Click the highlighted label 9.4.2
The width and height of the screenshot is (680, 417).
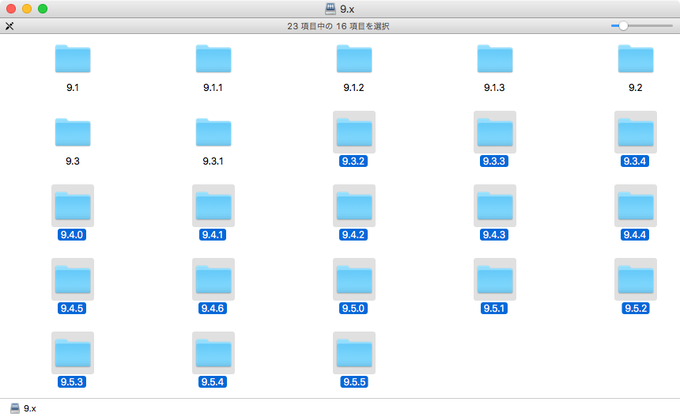353,235
